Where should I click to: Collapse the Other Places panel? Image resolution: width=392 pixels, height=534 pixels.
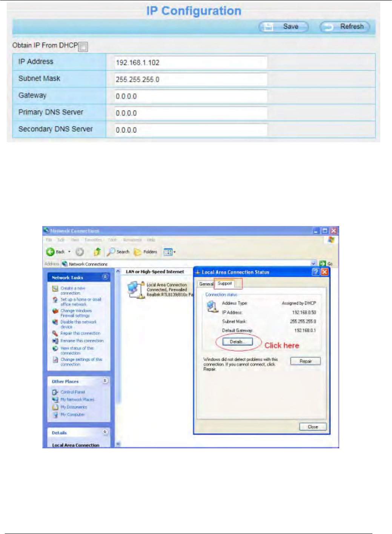tap(105, 381)
